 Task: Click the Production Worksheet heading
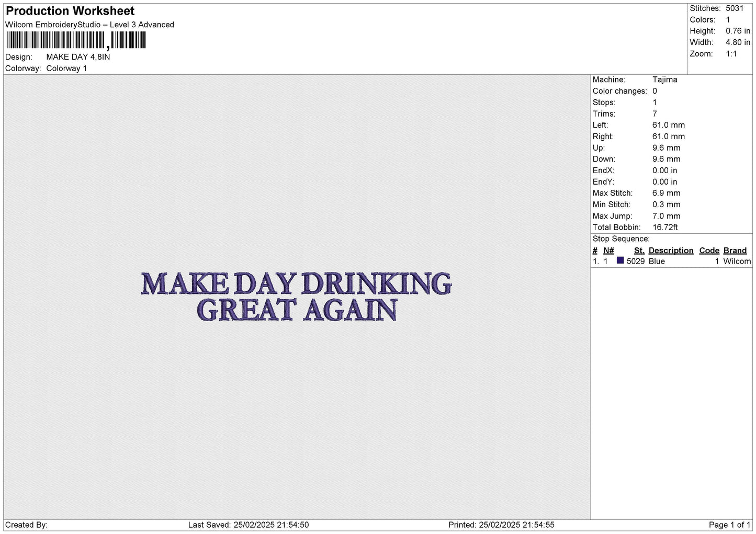(70, 11)
